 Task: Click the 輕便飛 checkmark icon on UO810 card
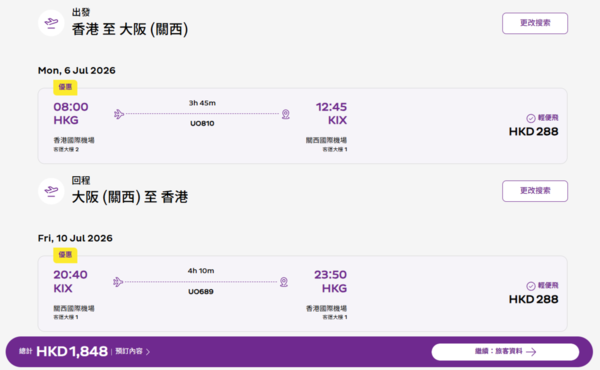[530, 118]
